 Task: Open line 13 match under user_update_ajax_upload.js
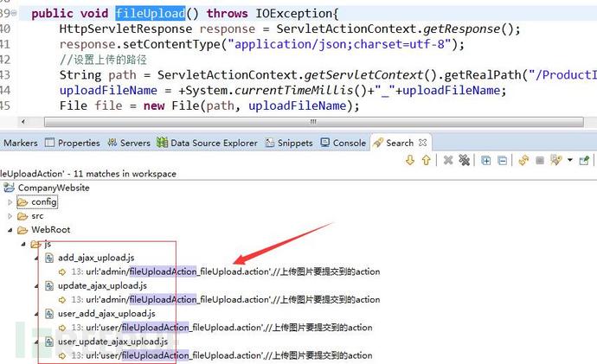221,355
